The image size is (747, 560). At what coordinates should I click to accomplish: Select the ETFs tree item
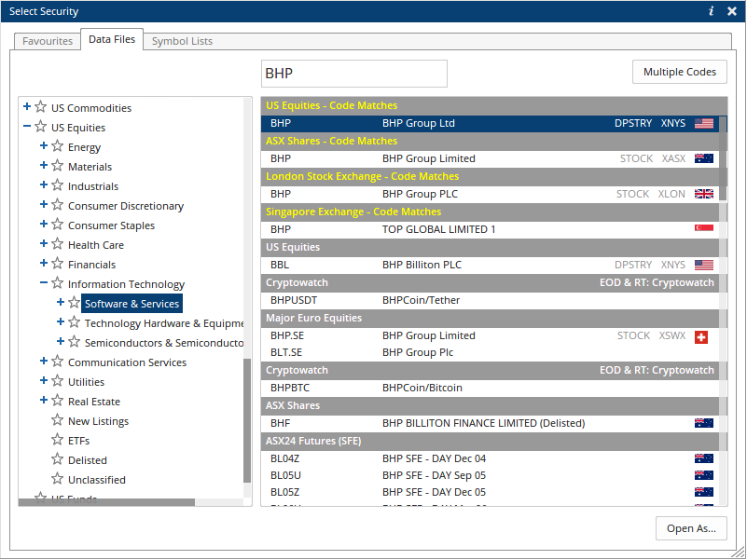78,441
